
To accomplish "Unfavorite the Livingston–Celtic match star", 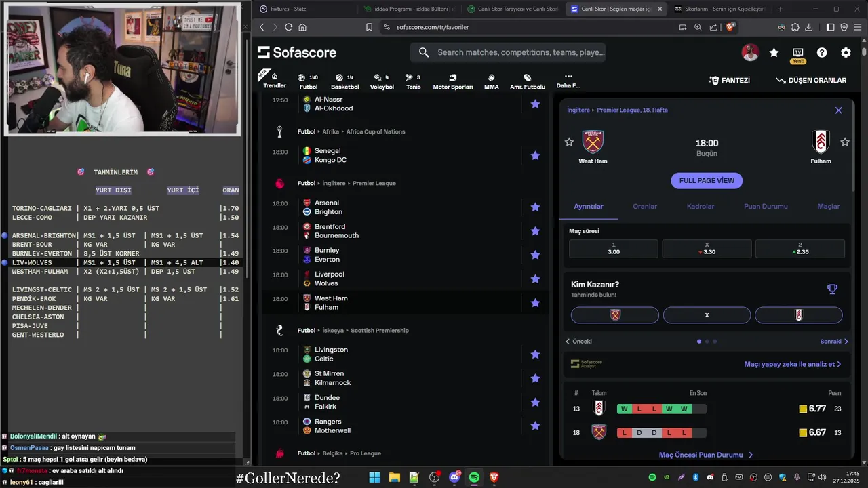I will [535, 354].
